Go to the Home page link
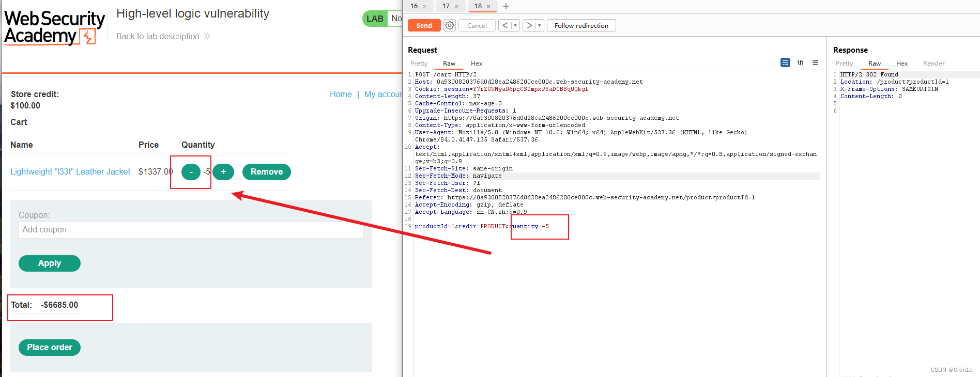 pos(341,94)
